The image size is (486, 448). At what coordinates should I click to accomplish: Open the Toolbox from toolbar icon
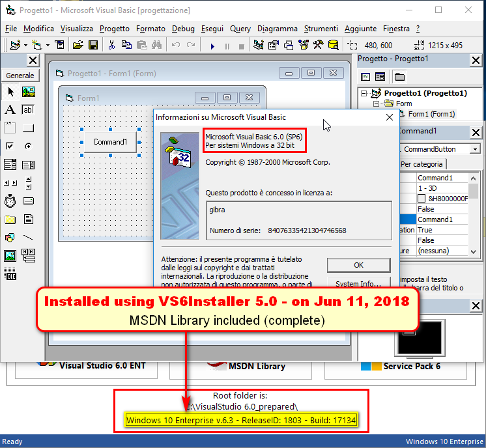pos(319,45)
